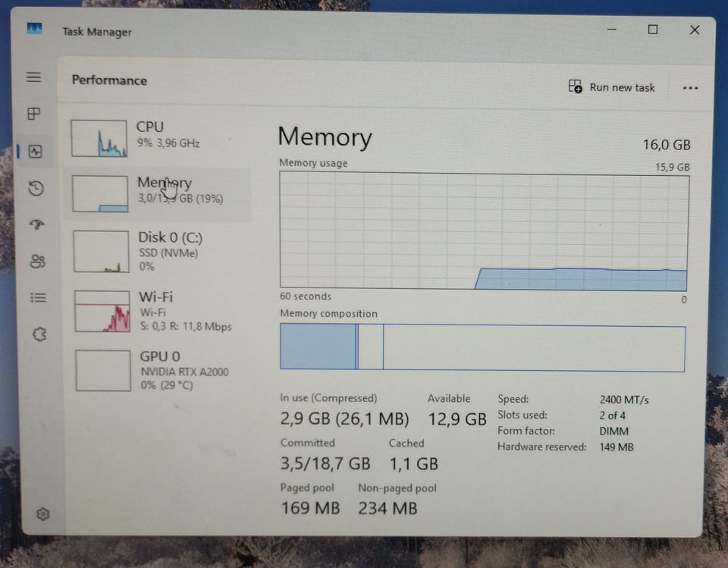Go to the Processes page icon

point(34,113)
